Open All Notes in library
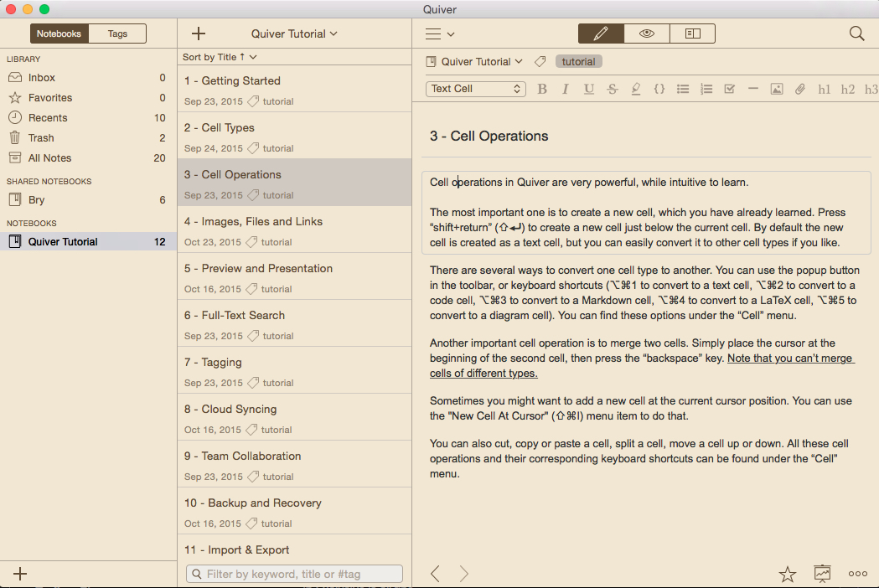Screen dimensions: 879x588 point(88,158)
